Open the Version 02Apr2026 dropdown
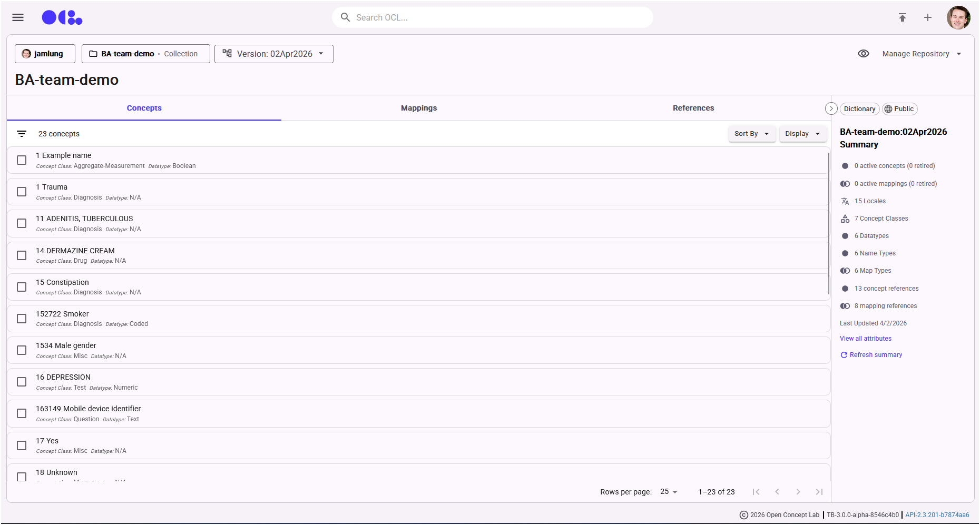 [274, 54]
